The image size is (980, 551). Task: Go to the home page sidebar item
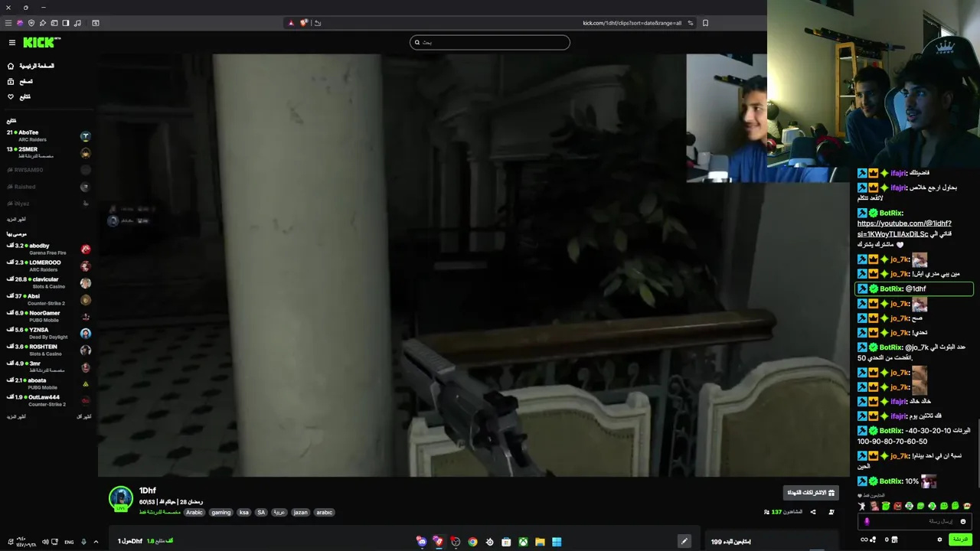pyautogui.click(x=31, y=66)
